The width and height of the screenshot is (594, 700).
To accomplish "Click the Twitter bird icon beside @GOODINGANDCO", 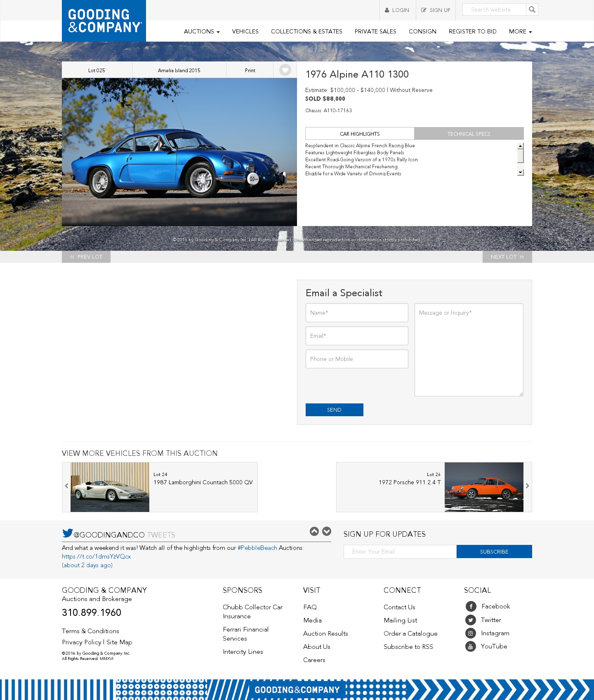I will tap(67, 533).
